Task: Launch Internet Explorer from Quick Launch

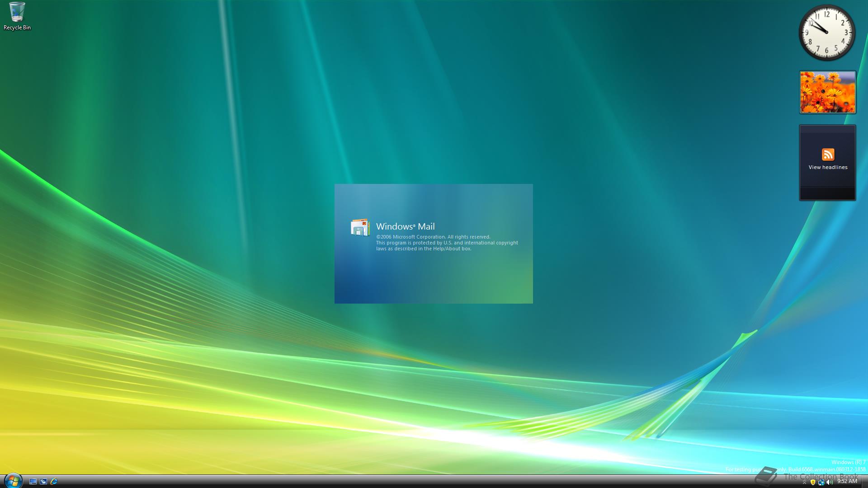Action: pyautogui.click(x=54, y=482)
